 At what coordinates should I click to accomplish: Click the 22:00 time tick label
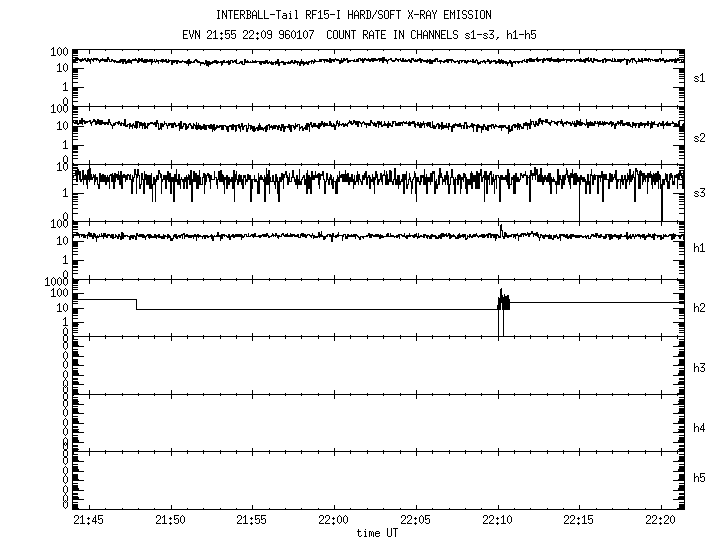(334, 520)
